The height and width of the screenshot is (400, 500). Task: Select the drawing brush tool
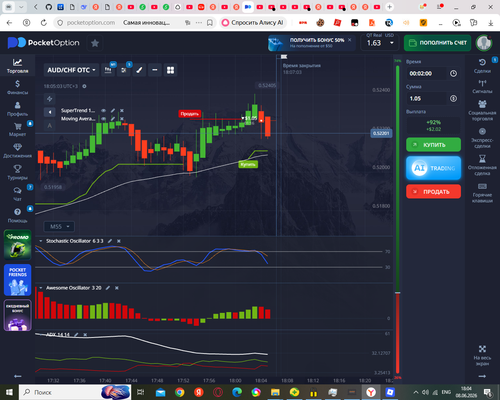(139, 70)
